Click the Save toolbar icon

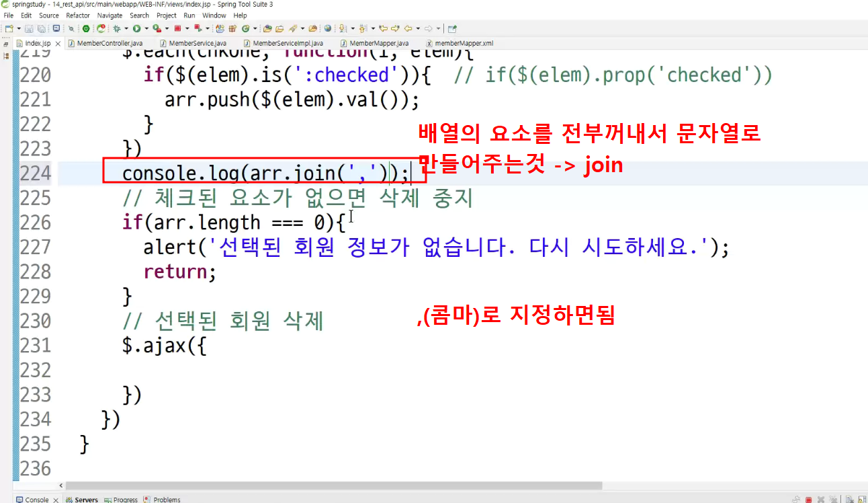click(29, 28)
